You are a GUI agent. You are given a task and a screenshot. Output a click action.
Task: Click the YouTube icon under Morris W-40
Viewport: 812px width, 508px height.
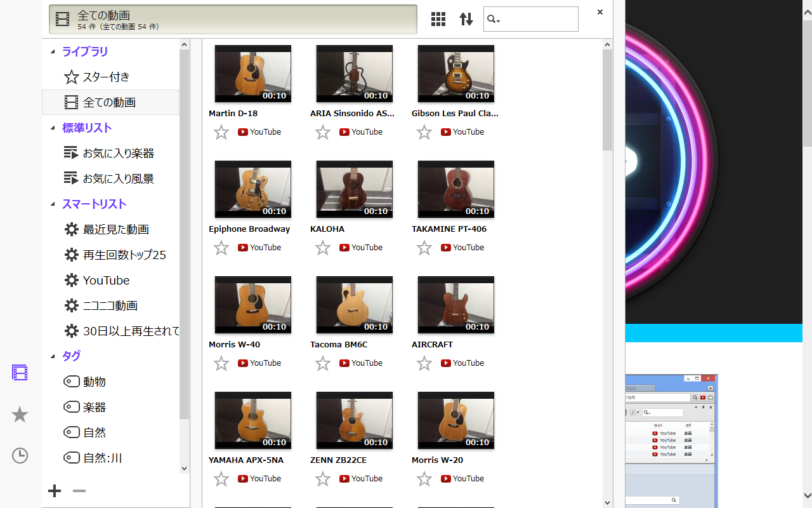pyautogui.click(x=243, y=363)
